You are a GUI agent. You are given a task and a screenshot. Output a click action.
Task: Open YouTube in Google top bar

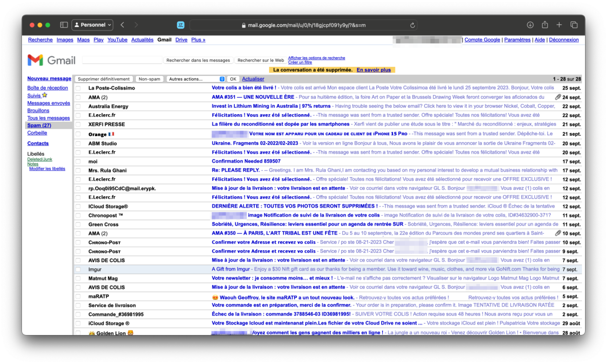[x=117, y=40]
